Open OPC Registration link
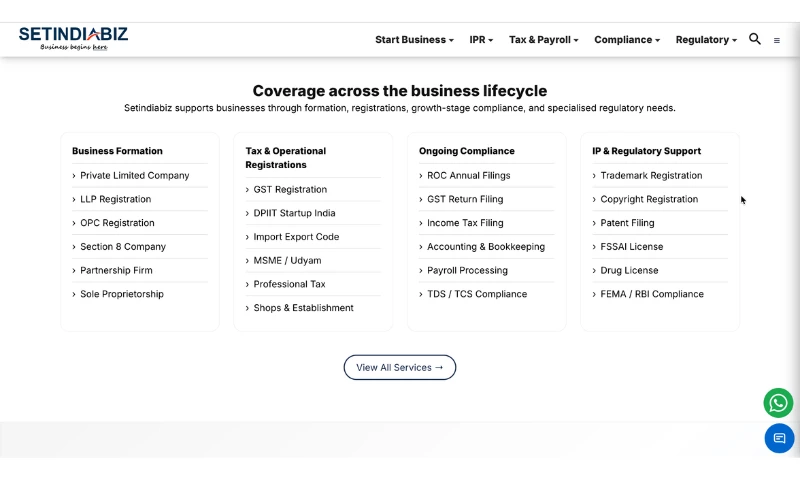This screenshot has width=800, height=480. pyautogui.click(x=117, y=223)
